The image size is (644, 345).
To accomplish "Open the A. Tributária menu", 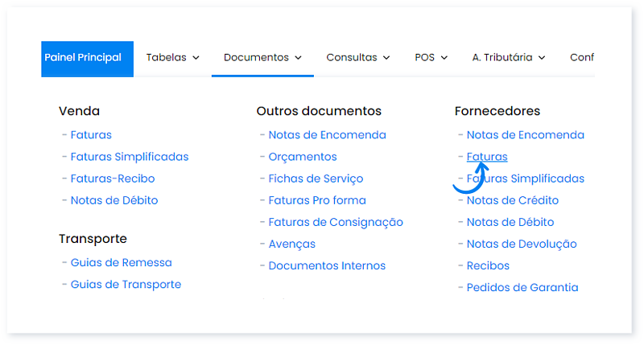I will pyautogui.click(x=508, y=58).
